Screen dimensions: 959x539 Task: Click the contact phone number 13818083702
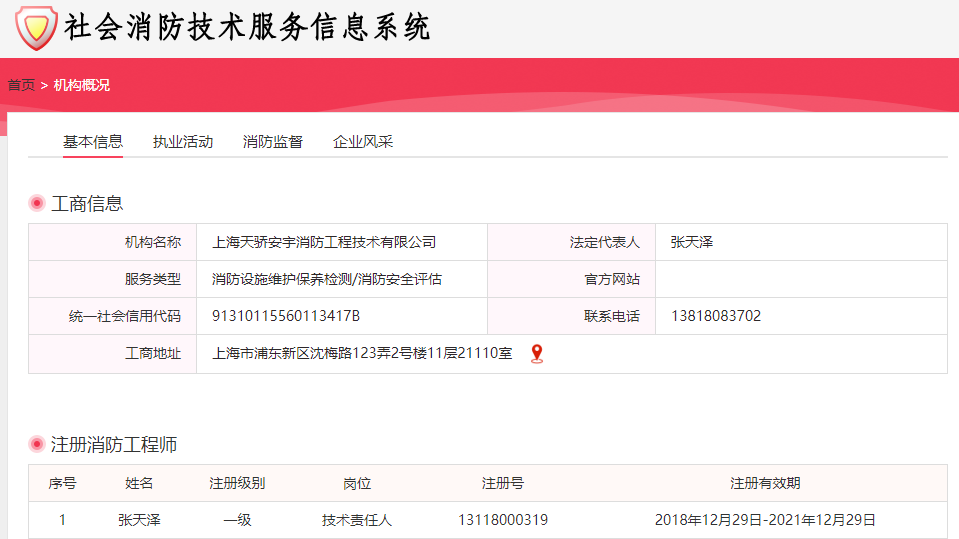(x=716, y=316)
